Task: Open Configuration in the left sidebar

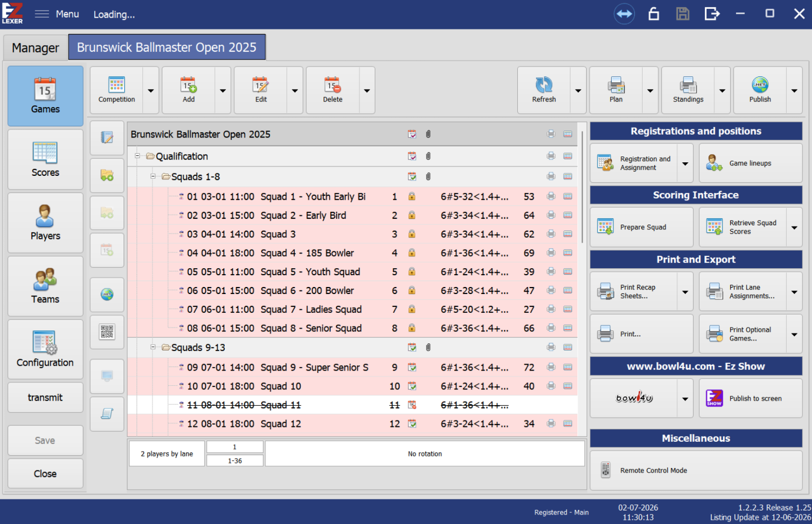Action: (45, 350)
